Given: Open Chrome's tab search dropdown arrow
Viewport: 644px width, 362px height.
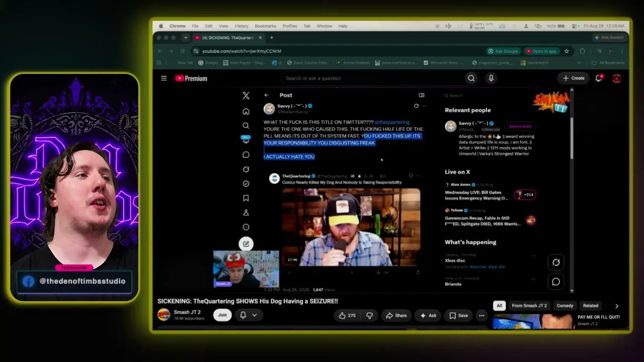Looking at the screenshot, I should point(186,38).
